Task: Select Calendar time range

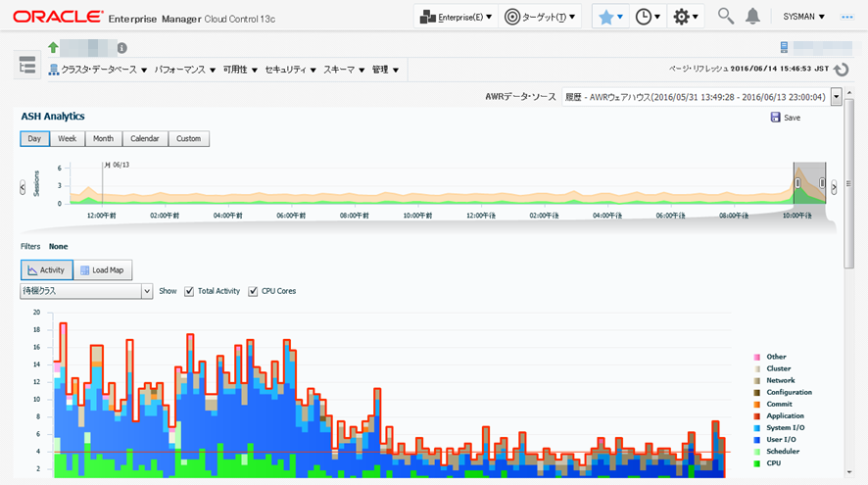Action: tap(144, 138)
